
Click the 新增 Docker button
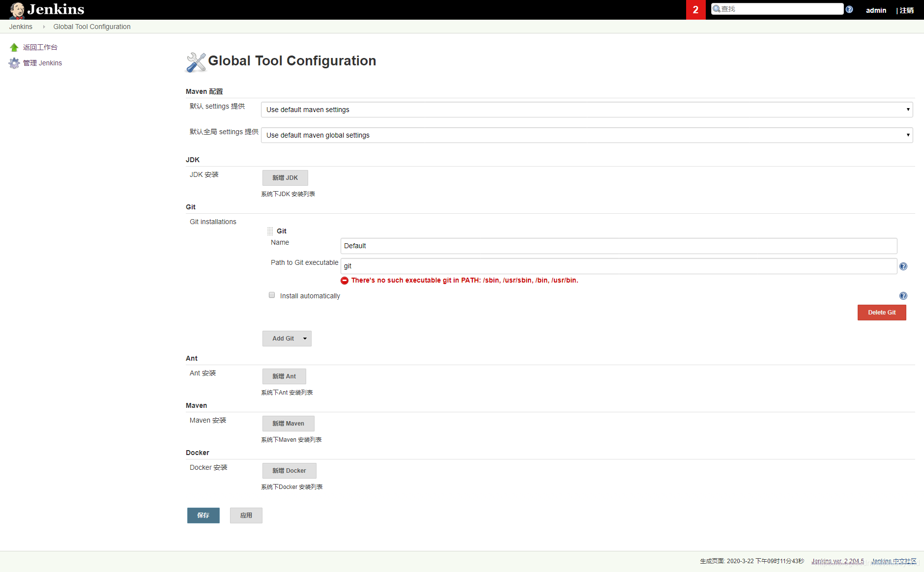click(289, 471)
